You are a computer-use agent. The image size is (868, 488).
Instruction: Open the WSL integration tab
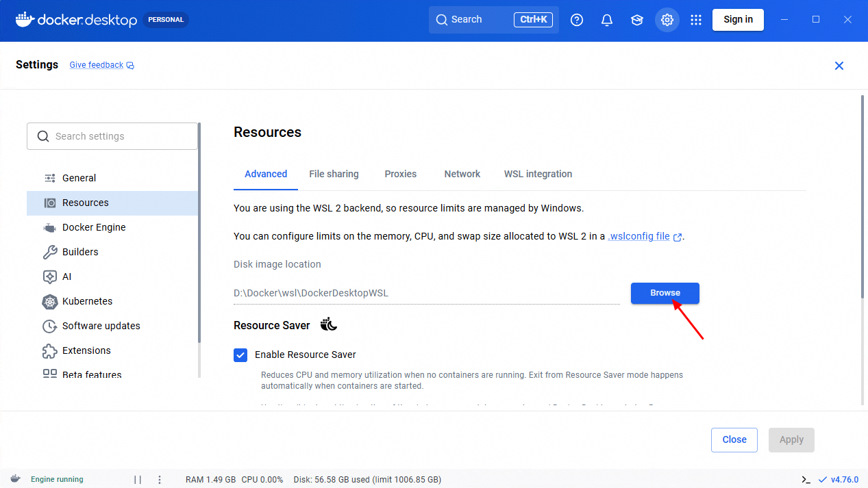pyautogui.click(x=538, y=174)
